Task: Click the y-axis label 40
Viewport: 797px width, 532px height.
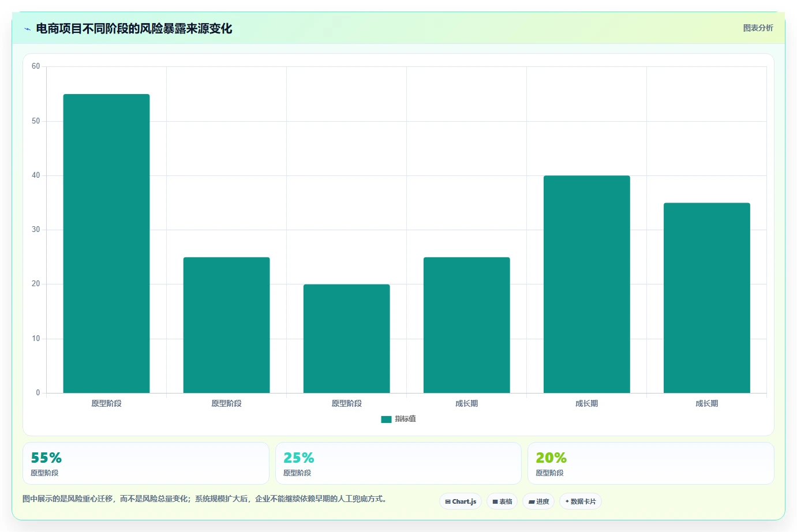Action: [x=36, y=175]
